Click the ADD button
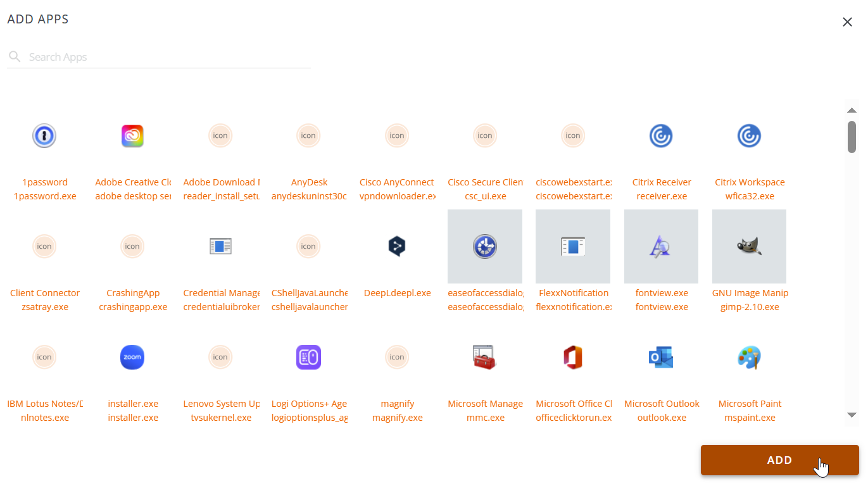 tap(780, 460)
